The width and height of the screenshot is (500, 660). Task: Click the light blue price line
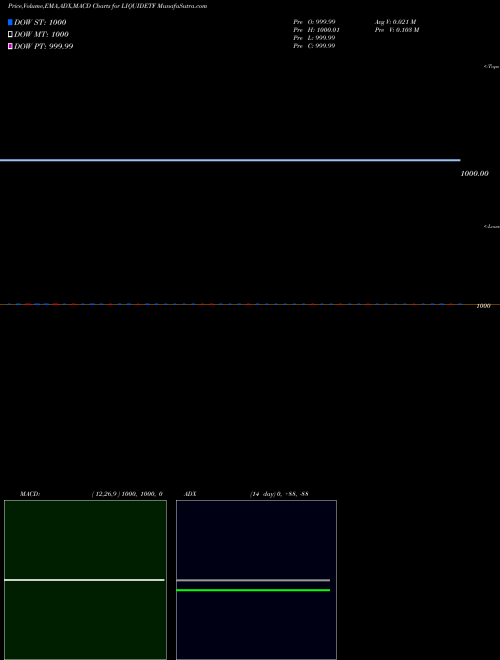230,160
